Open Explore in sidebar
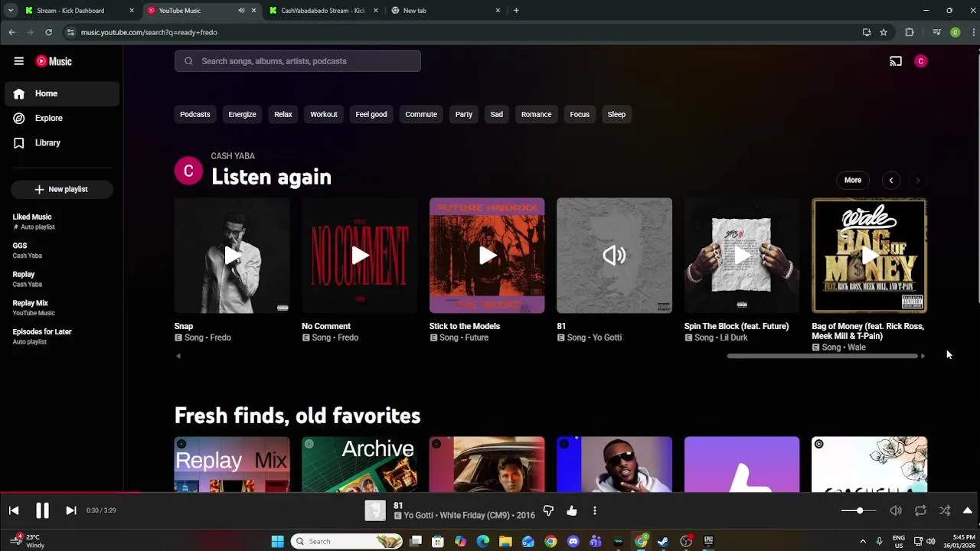 61,118
